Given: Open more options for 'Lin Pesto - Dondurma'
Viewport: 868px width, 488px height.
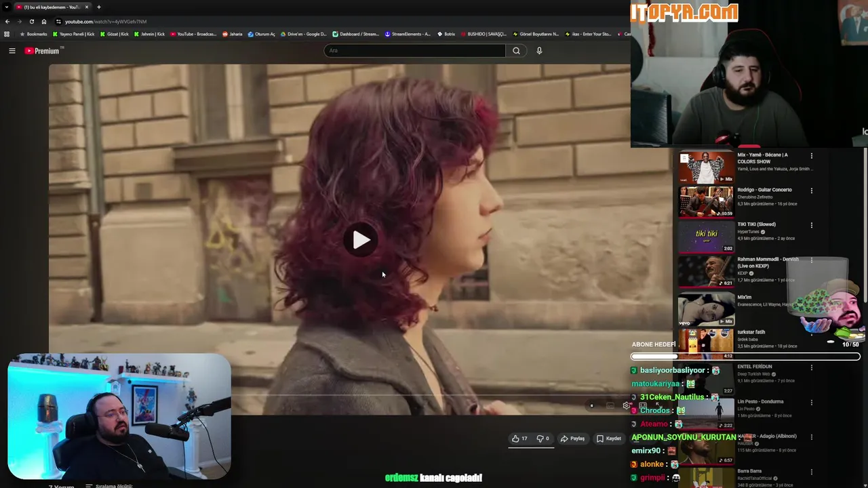Looking at the screenshot, I should point(812,403).
